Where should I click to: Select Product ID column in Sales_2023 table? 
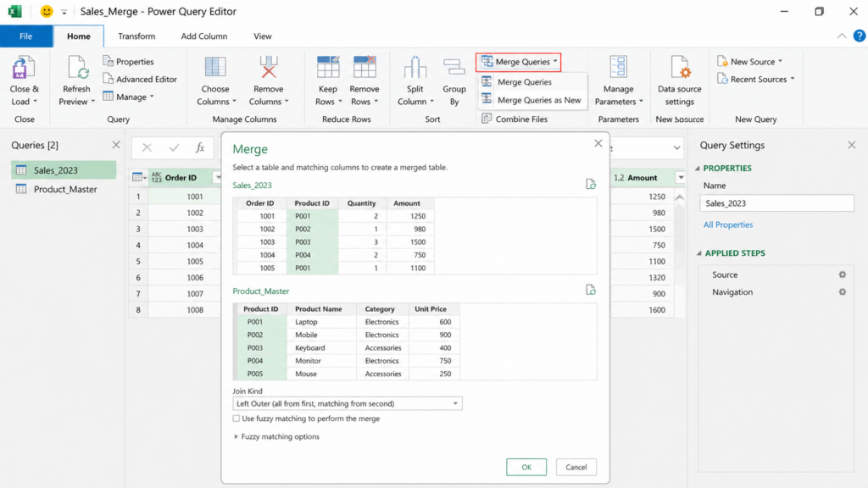pyautogui.click(x=312, y=203)
